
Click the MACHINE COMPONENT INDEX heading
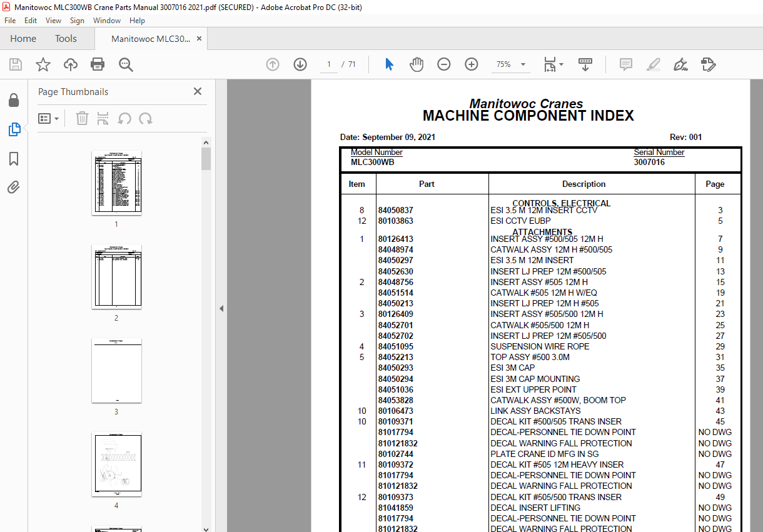click(528, 116)
